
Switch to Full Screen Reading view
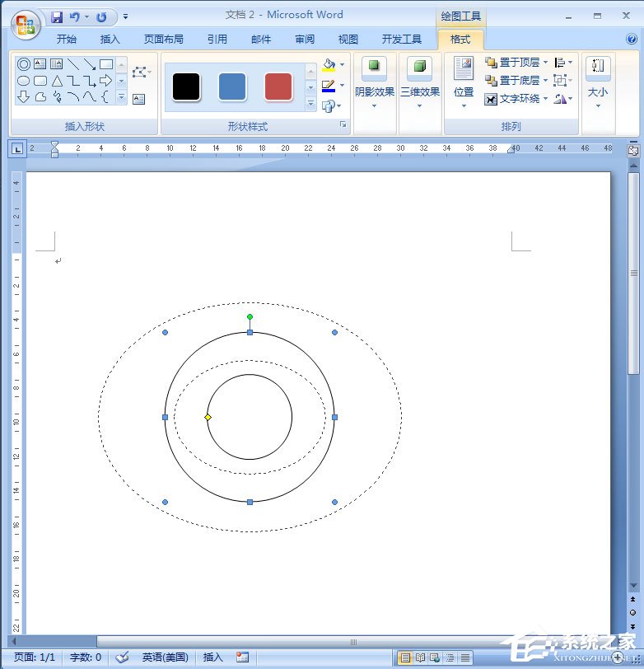(x=420, y=657)
